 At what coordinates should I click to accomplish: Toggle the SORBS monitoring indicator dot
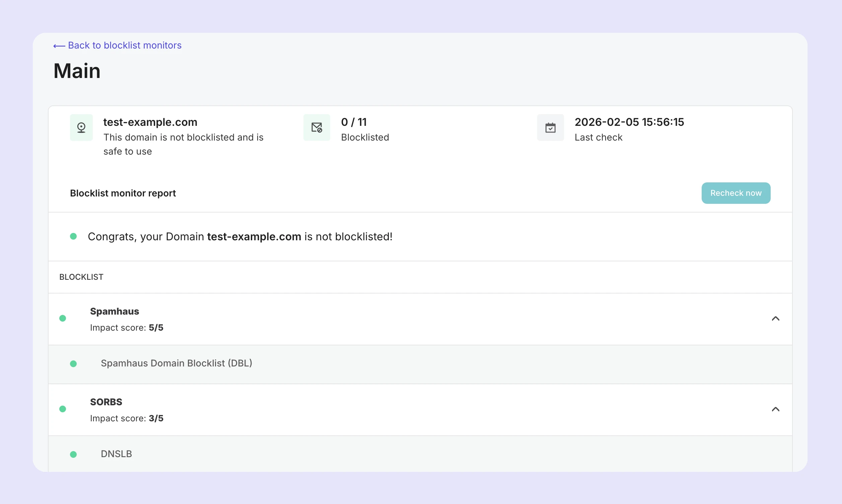pyautogui.click(x=63, y=409)
